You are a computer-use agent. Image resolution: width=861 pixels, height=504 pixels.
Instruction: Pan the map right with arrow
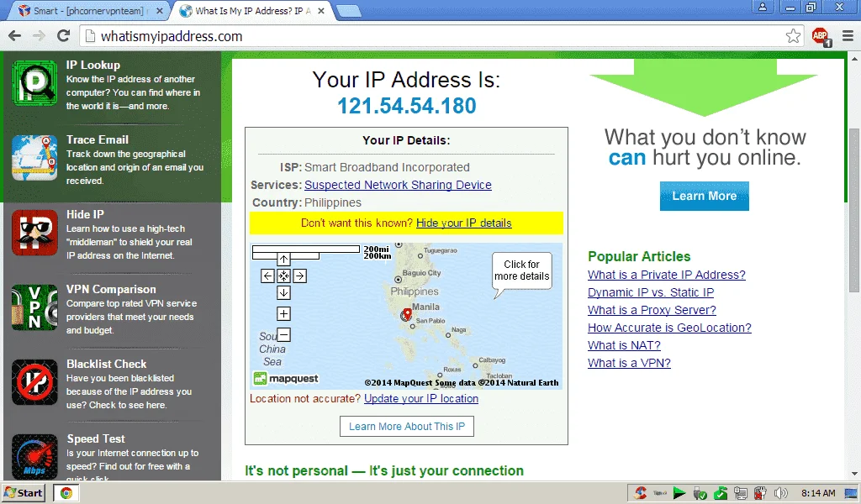300,276
